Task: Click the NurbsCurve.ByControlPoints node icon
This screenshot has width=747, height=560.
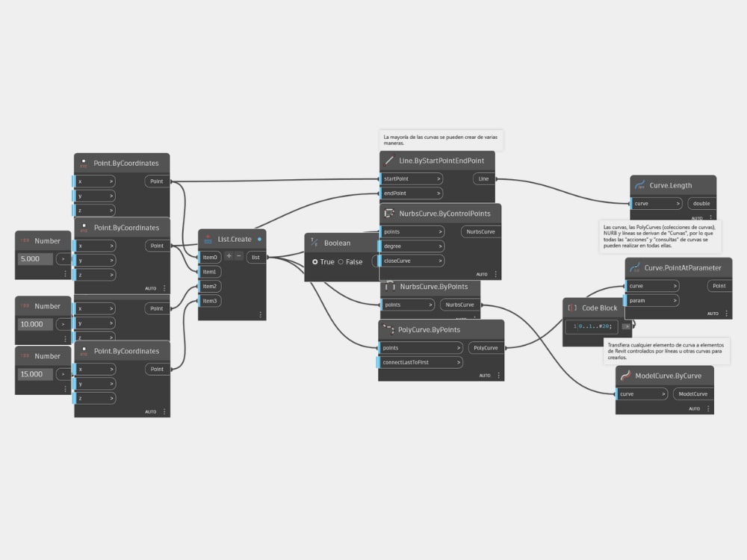Action: 389,213
